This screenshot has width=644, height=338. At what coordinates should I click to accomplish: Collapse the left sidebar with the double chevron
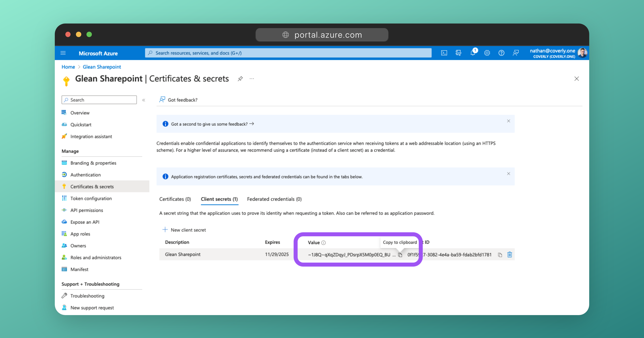pos(144,100)
